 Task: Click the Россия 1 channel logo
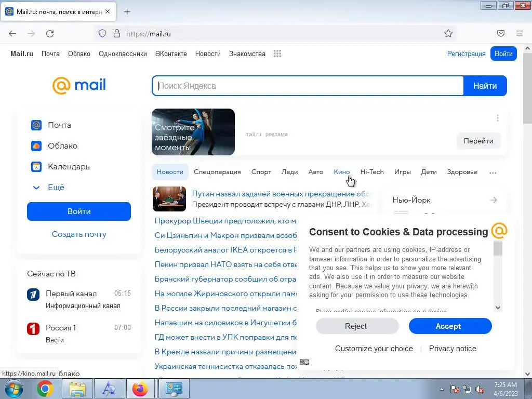[x=33, y=328]
